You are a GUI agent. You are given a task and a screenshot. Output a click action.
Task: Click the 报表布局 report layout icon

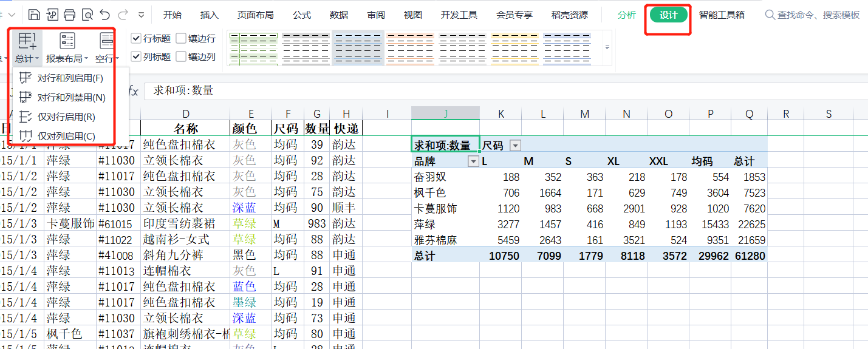coord(67,41)
